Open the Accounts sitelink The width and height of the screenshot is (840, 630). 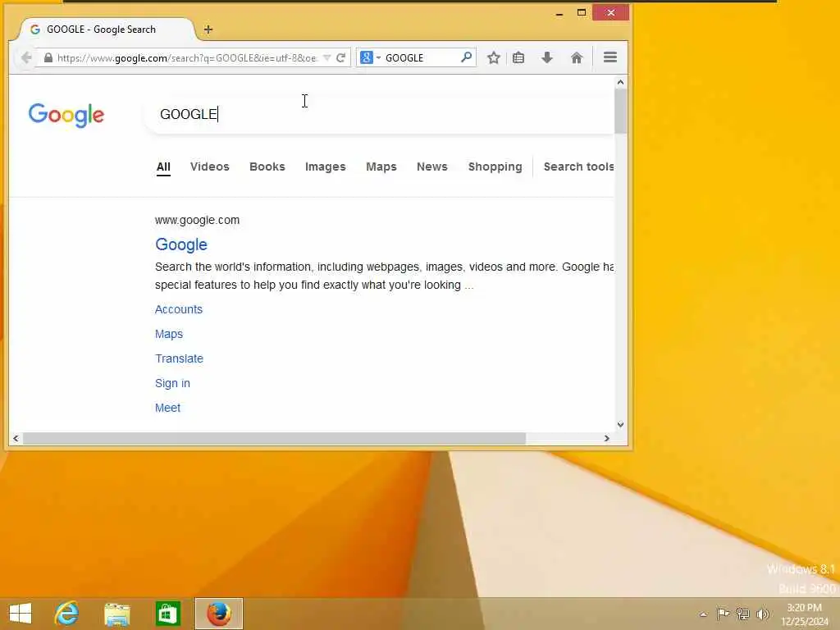(x=178, y=309)
